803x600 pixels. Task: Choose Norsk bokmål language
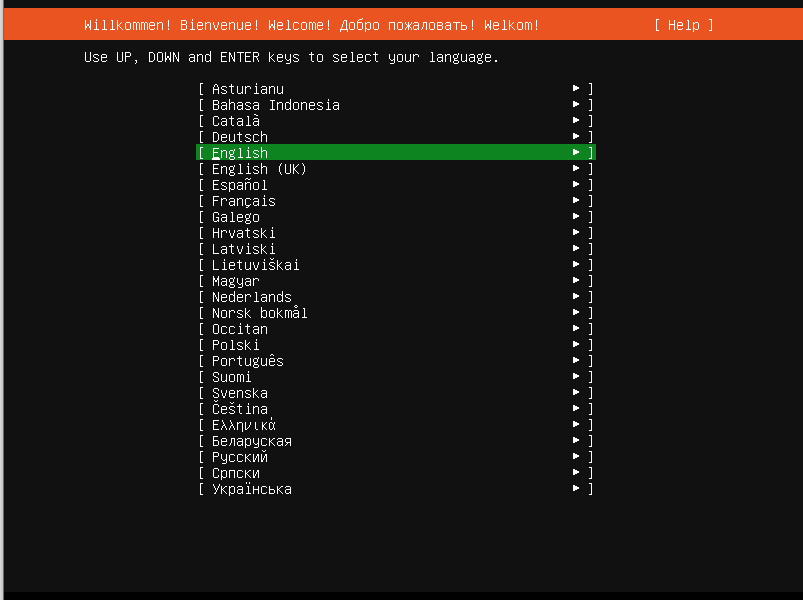coord(259,313)
